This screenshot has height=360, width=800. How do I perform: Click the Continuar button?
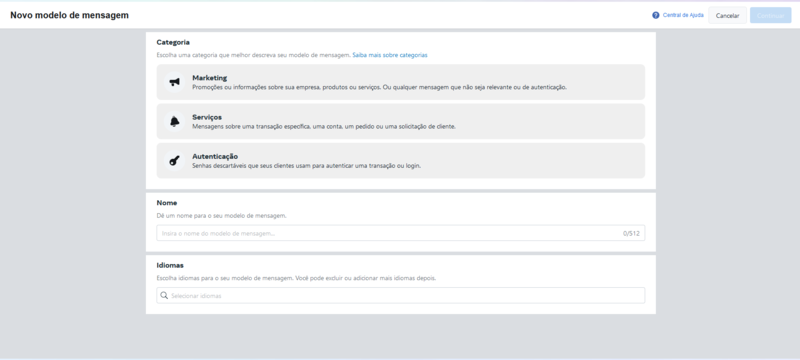(x=770, y=16)
